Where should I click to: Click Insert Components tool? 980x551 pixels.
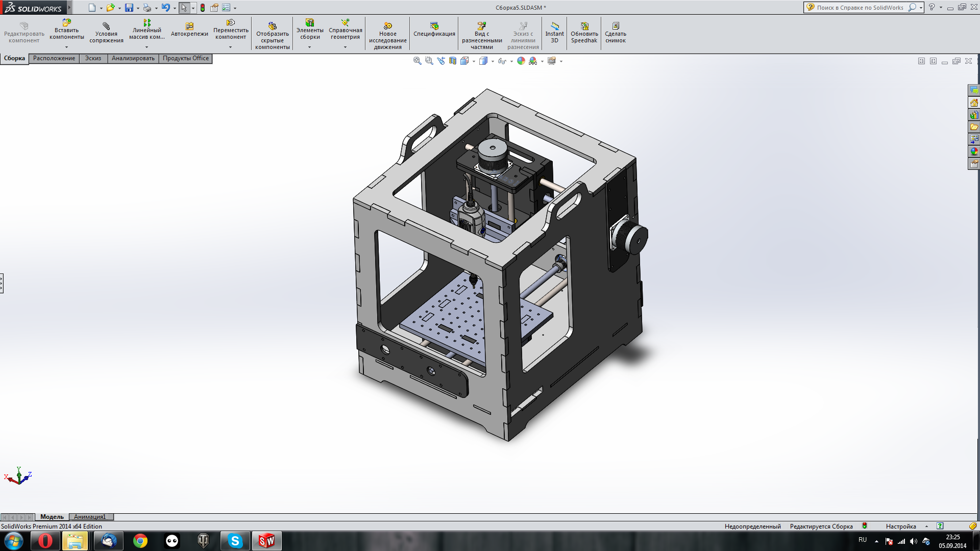coord(66,30)
